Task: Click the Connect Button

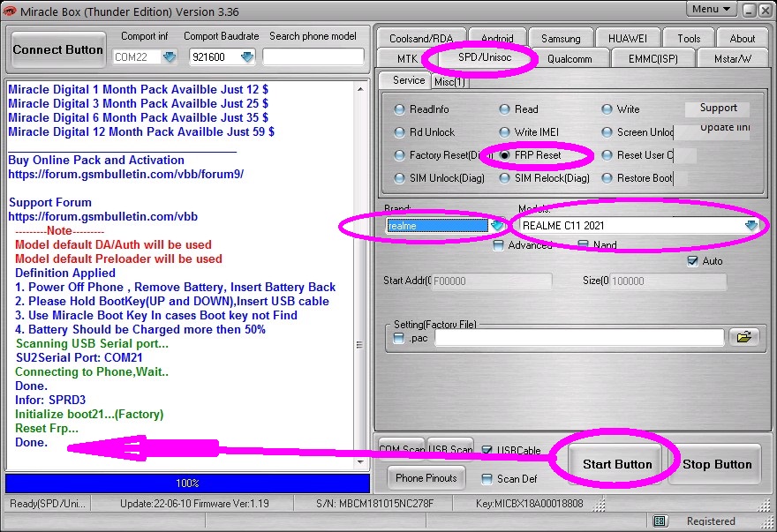Action: click(x=58, y=49)
